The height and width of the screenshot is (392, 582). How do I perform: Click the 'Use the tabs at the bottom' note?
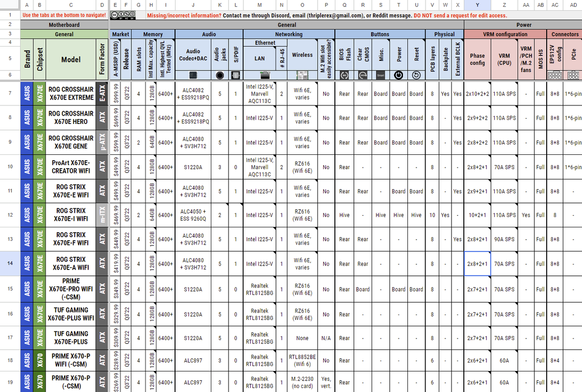tap(64, 15)
